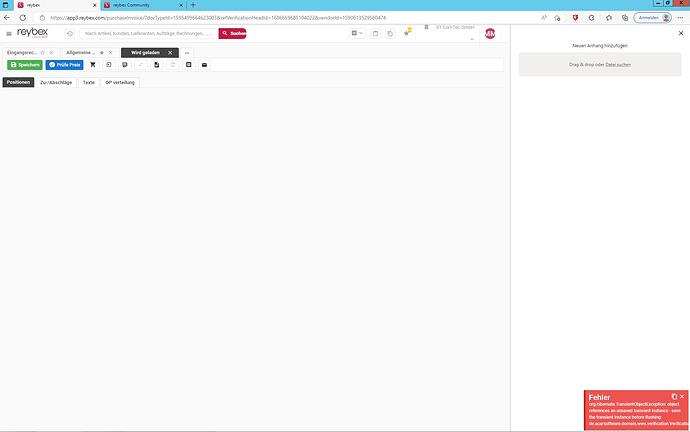Expand the 01 ComTec GmbH company selector
This screenshot has height=432, width=690.
(451, 33)
